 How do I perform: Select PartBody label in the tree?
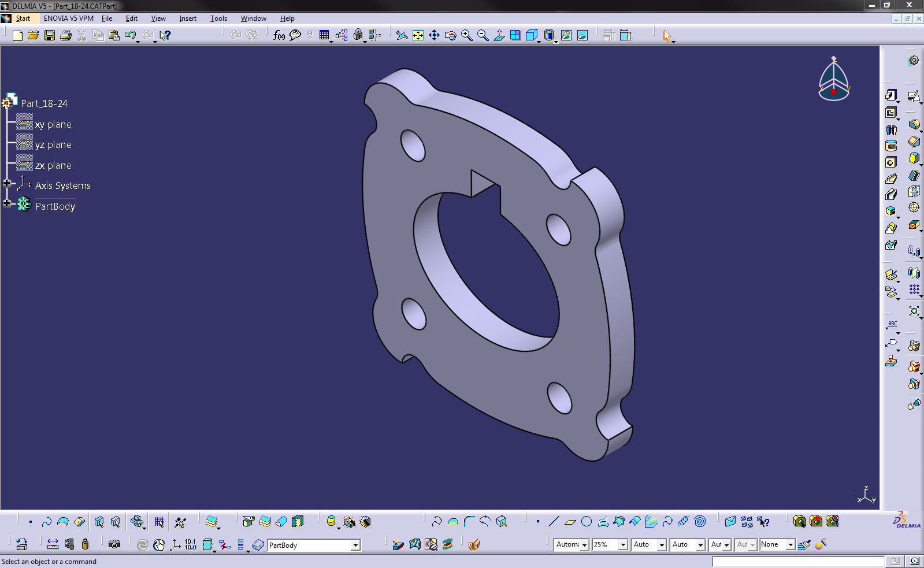tap(55, 206)
